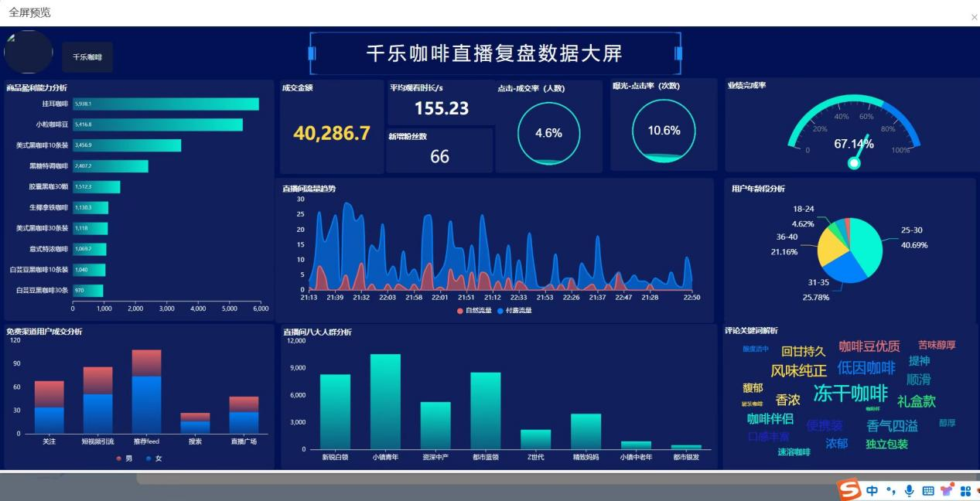Toggle 自然流量 legend in traffic chart
The height and width of the screenshot is (501, 980).
473,311
